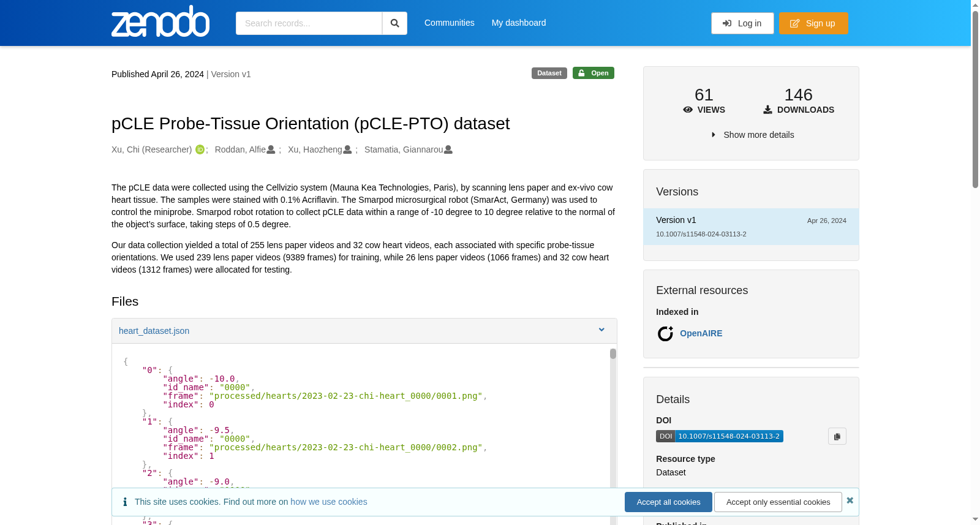The image size is (980, 525).
Task: Select author Xu, Haozheng
Action: (x=315, y=149)
